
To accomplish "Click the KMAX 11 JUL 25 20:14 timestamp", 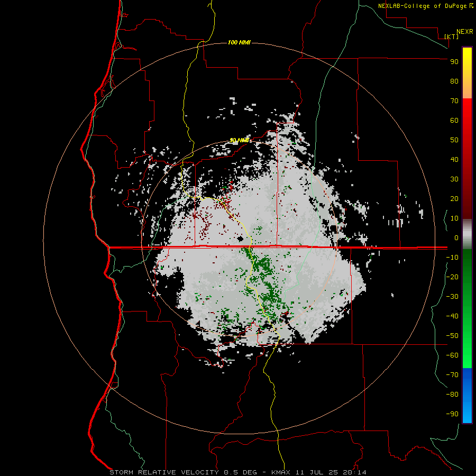I will point(319,472).
